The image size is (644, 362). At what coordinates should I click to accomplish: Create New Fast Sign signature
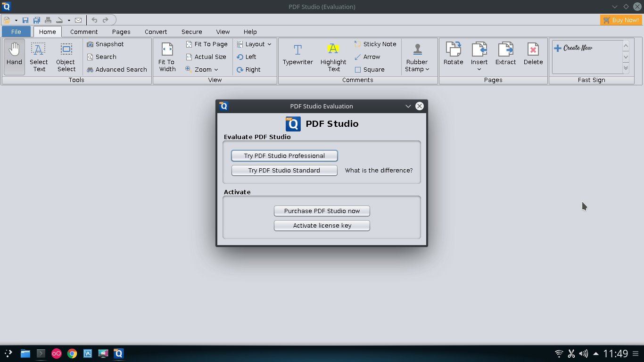573,48
